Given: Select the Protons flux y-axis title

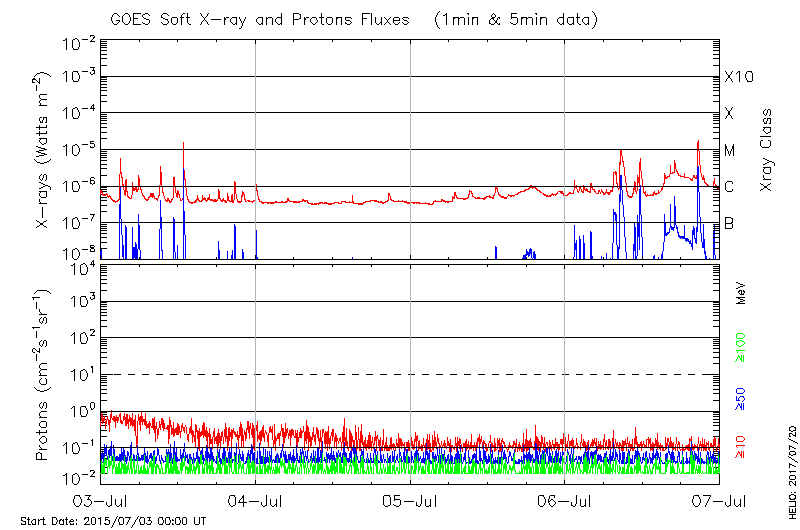Looking at the screenshot, I should tap(44, 375).
